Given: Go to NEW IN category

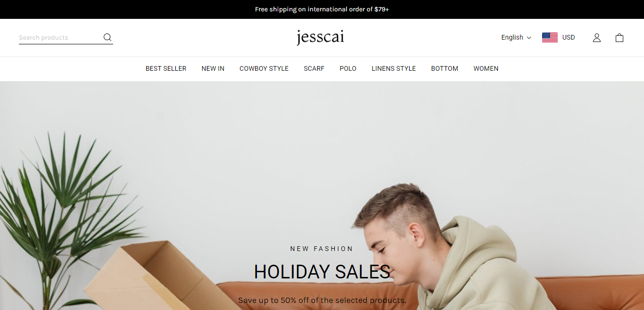Looking at the screenshot, I should [213, 68].
